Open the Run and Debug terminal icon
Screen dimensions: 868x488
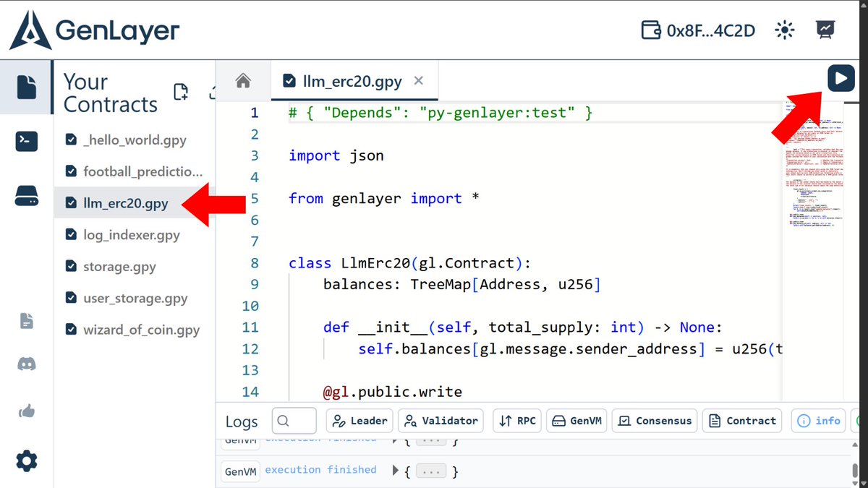click(x=26, y=142)
